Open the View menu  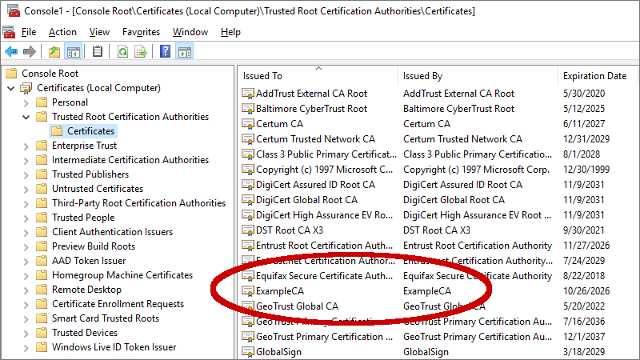(x=100, y=32)
